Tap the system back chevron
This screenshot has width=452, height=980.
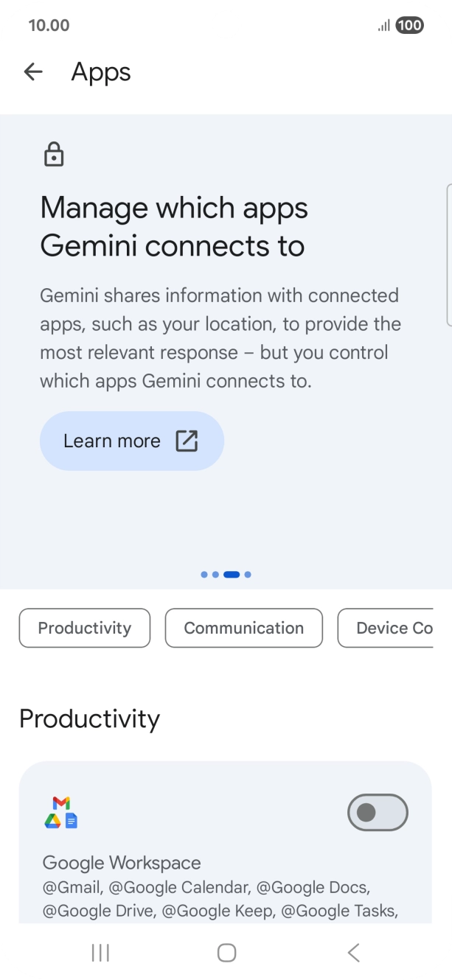(353, 953)
